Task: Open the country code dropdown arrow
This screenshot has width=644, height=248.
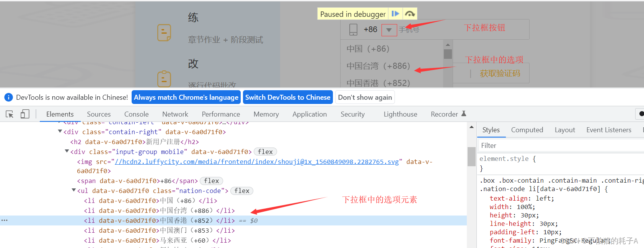Action: tap(389, 30)
